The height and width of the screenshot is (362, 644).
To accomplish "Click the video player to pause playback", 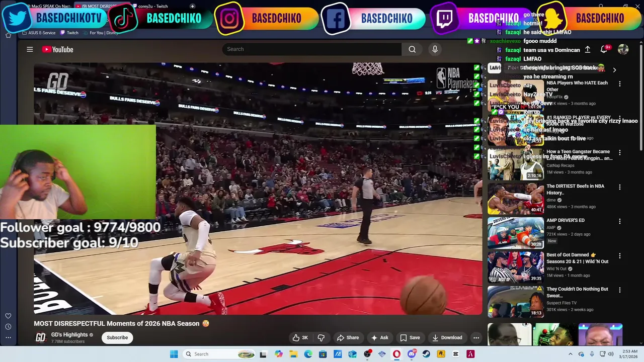I will 258,189.
